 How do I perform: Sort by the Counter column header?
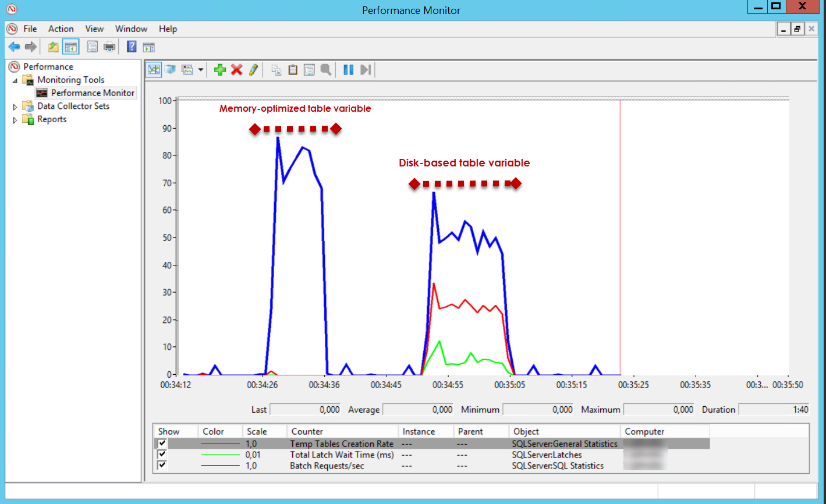point(343,431)
